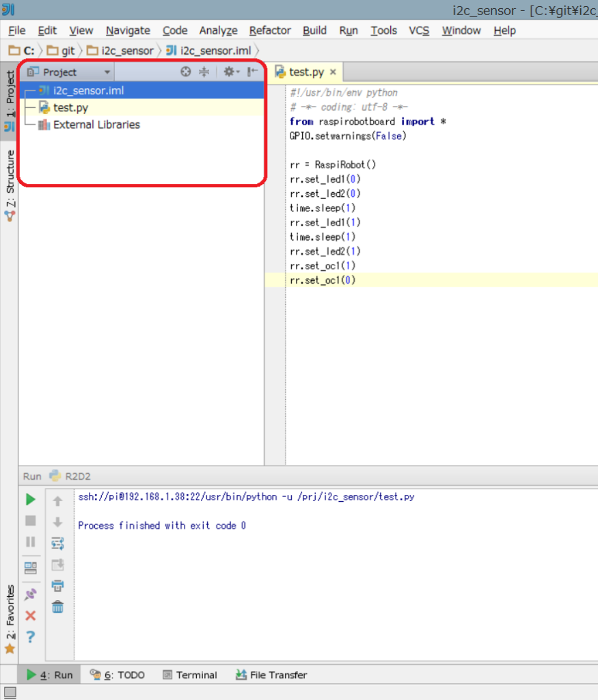Open the Refactor menu
Image resolution: width=598 pixels, height=700 pixels.
point(269,30)
